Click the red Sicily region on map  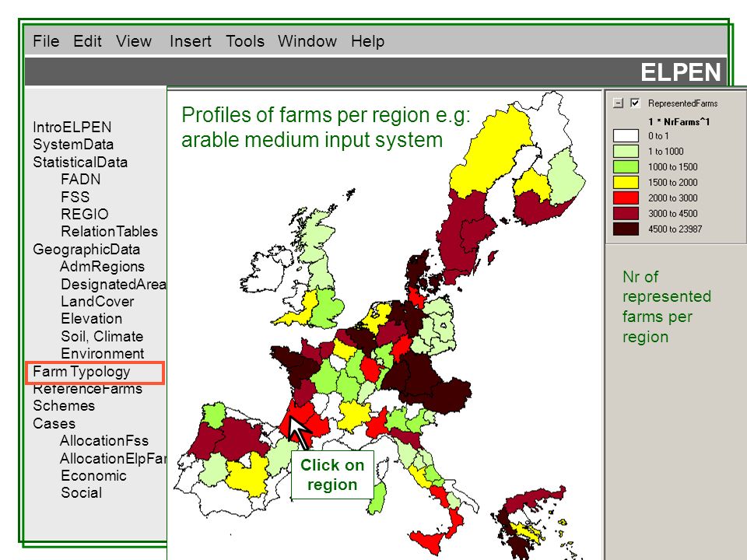[428, 542]
